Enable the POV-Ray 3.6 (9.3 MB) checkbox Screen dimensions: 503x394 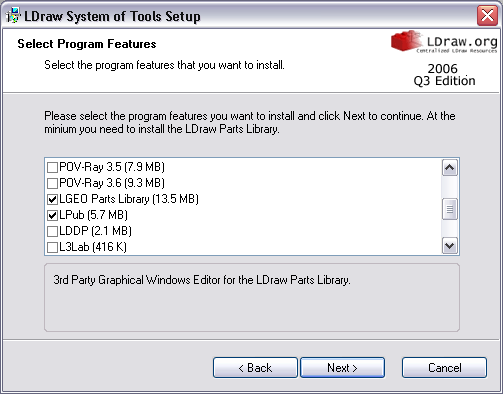(x=52, y=183)
